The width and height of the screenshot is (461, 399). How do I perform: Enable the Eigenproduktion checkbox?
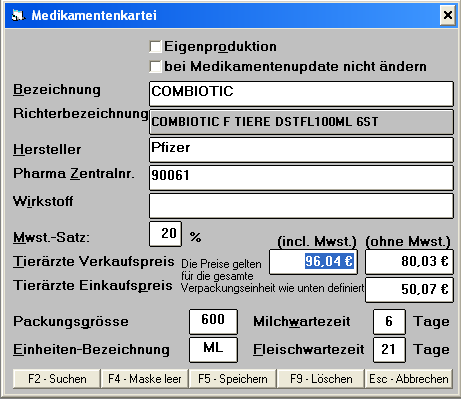point(155,47)
